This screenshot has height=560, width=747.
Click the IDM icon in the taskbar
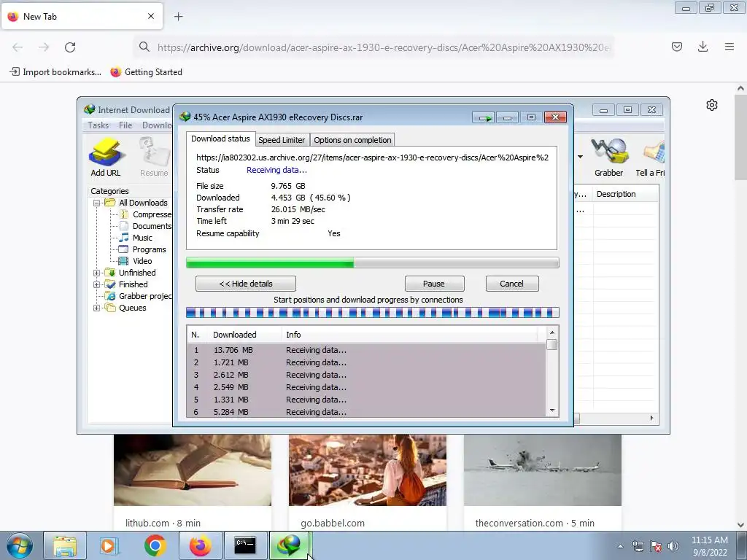point(290,545)
